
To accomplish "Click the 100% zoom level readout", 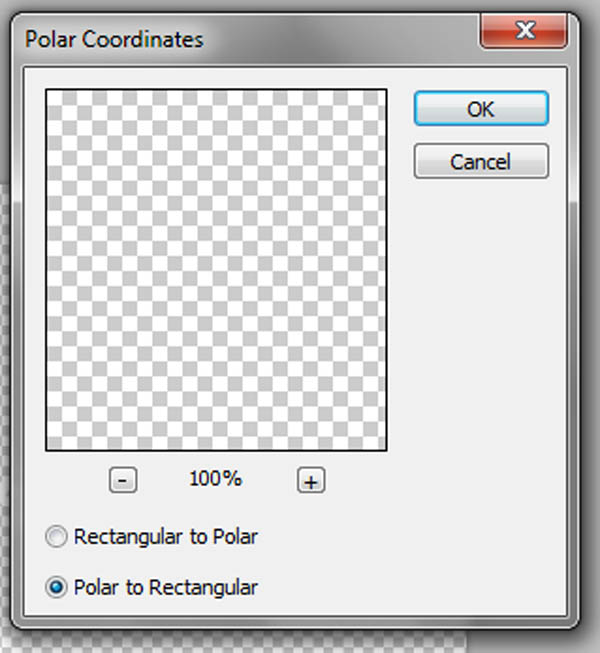I will (x=215, y=479).
